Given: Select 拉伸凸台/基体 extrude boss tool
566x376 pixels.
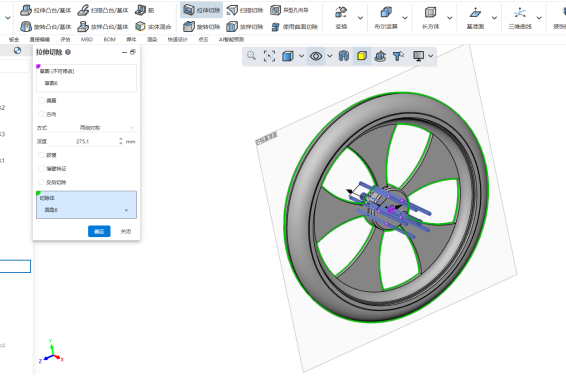Looking at the screenshot, I should click(45, 10).
